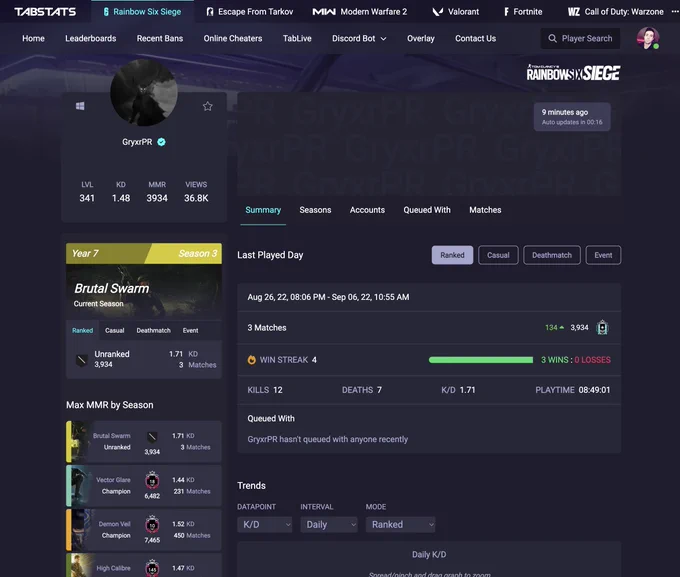The height and width of the screenshot is (577, 680).
Task: Open the Recent Bans page
Action: click(160, 39)
